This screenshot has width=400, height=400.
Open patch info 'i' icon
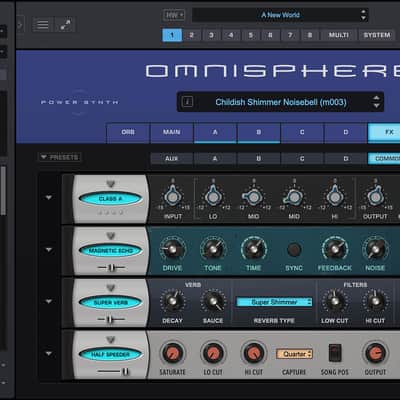tap(188, 101)
